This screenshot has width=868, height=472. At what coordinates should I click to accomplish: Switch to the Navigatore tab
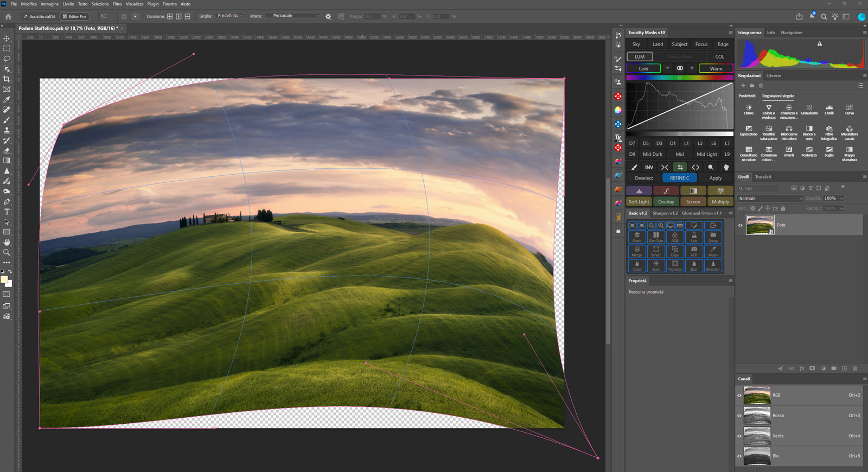[x=792, y=33]
